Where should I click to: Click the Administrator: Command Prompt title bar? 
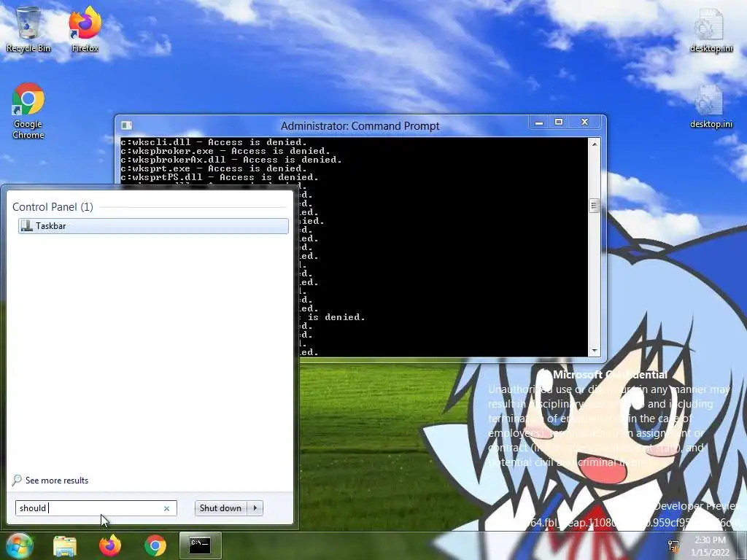click(360, 125)
